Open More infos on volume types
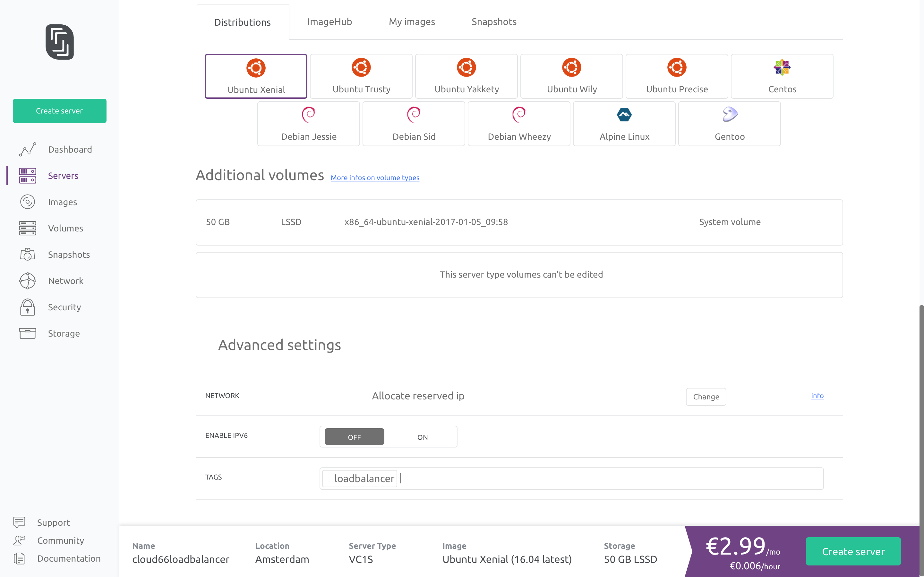 [x=374, y=178]
